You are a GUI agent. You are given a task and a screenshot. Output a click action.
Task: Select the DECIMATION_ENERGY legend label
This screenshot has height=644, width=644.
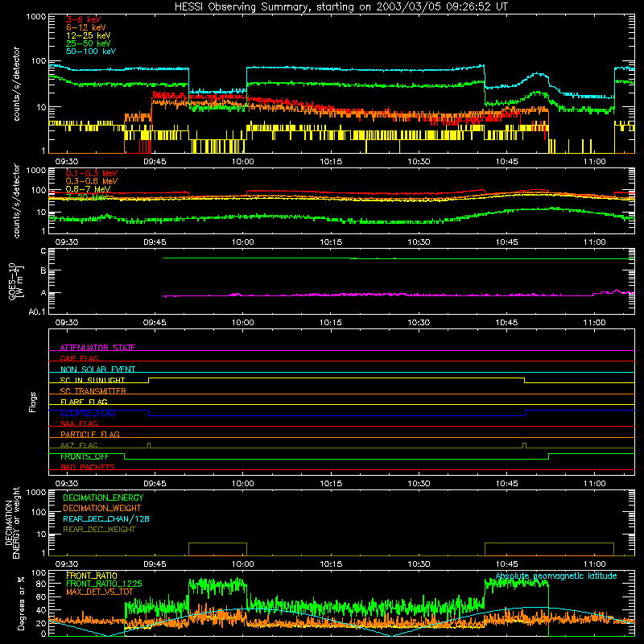[x=103, y=497]
